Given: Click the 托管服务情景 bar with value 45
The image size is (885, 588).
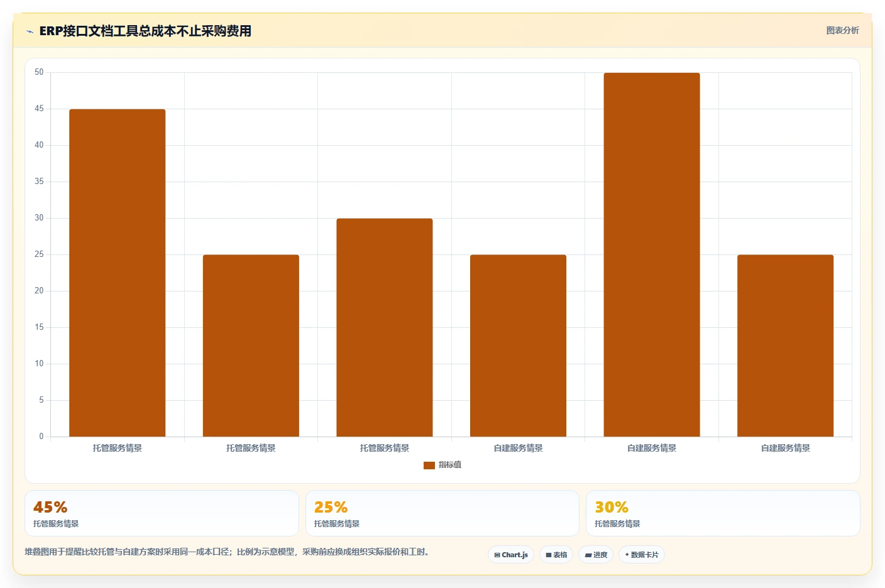Looking at the screenshot, I should click(x=118, y=273).
